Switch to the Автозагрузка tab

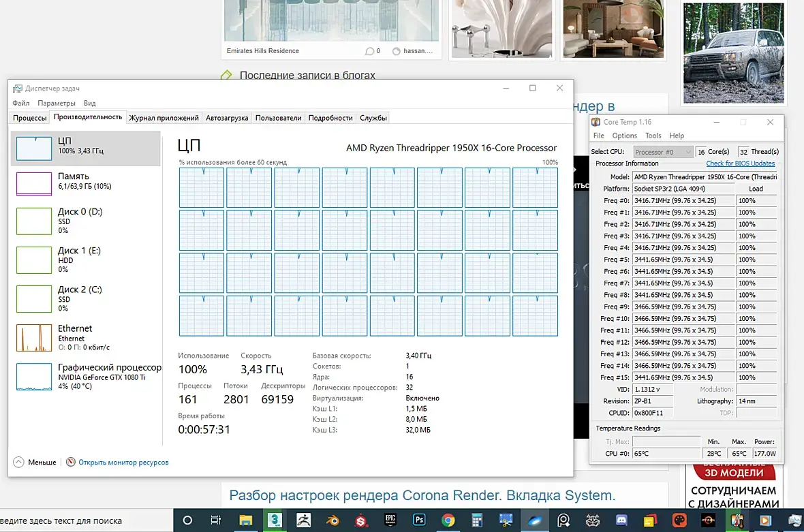pos(227,118)
